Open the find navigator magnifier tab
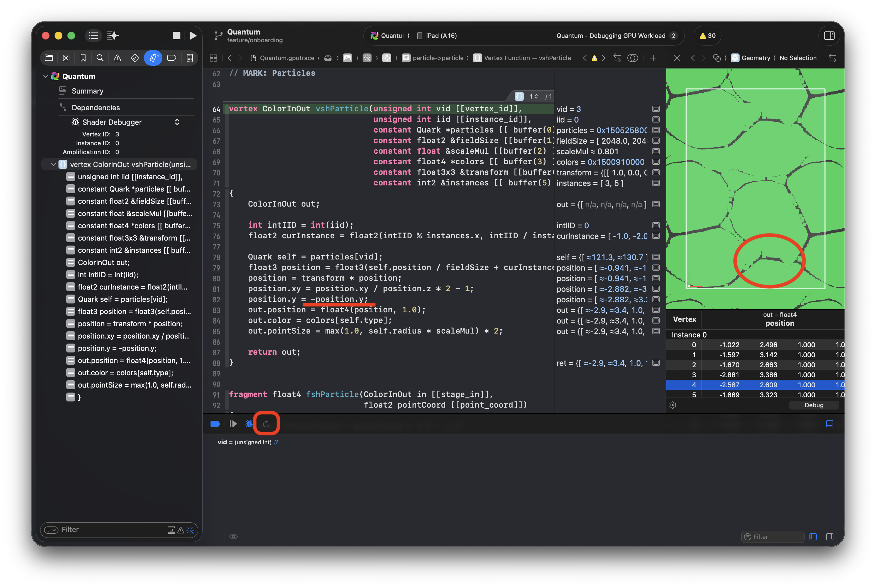 point(100,58)
